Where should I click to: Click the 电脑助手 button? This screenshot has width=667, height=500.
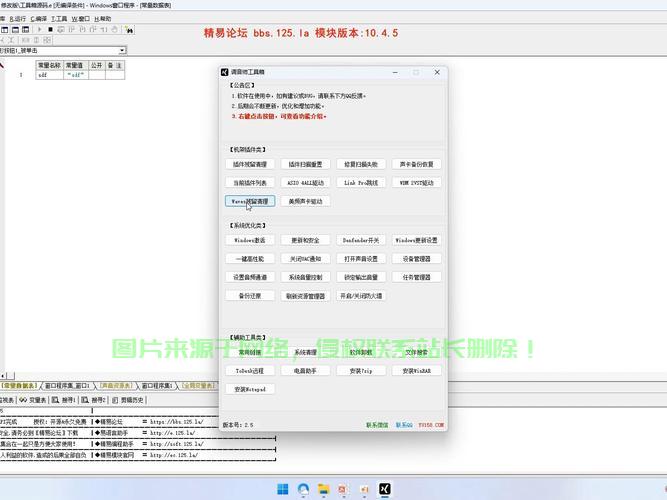tap(305, 371)
